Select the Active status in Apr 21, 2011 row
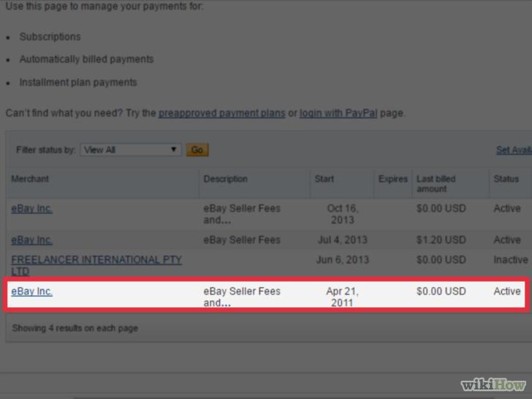 click(507, 291)
